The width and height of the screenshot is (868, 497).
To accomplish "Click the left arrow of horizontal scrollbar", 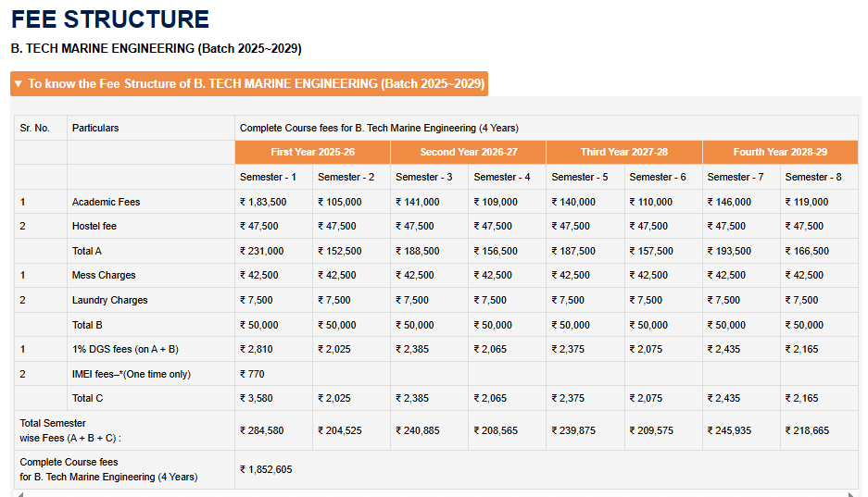I will click(19, 493).
